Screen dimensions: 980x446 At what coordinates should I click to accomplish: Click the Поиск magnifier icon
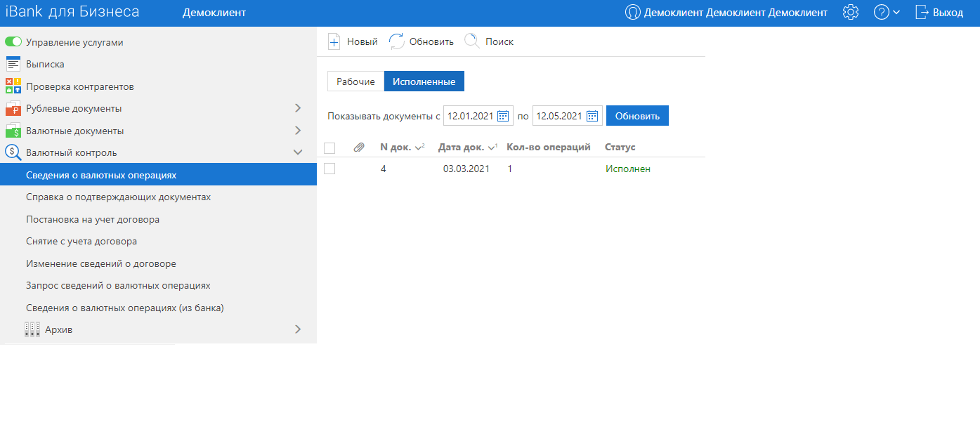pos(472,41)
